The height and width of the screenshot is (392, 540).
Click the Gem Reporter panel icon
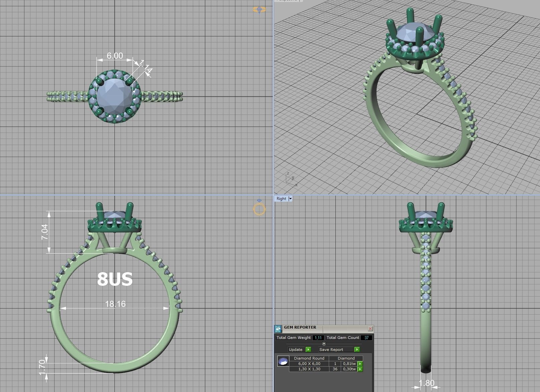pyautogui.click(x=278, y=329)
